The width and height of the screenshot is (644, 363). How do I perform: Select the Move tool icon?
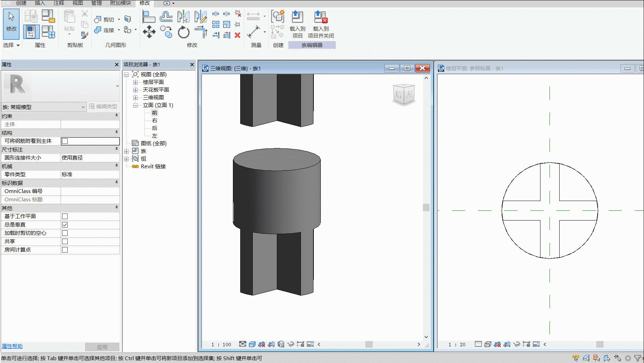[149, 32]
